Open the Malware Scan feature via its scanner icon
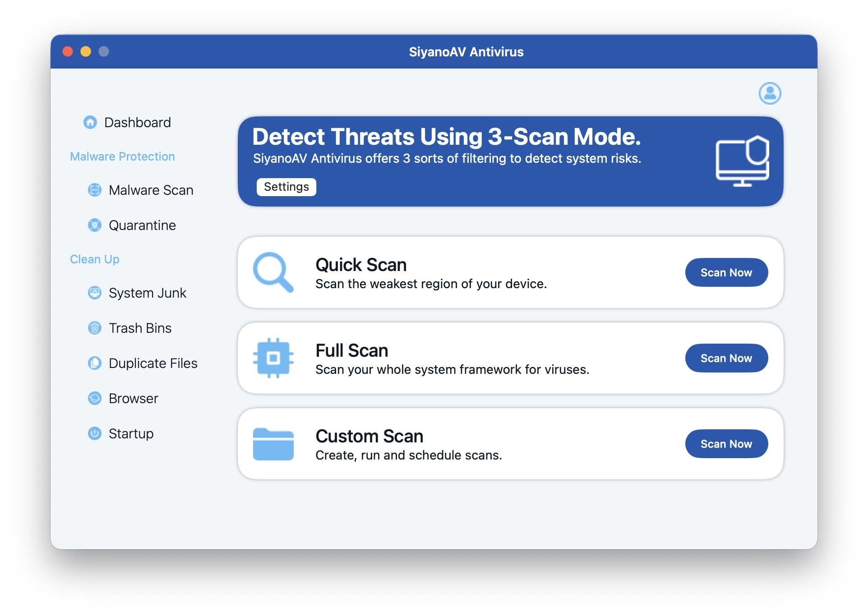 (95, 190)
